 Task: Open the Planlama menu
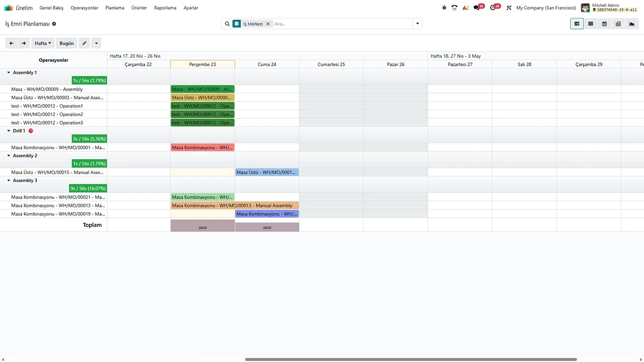click(x=115, y=8)
